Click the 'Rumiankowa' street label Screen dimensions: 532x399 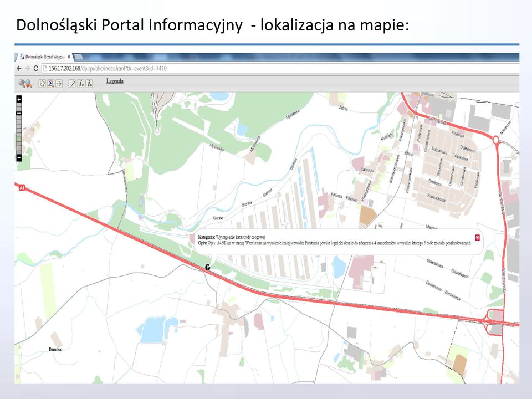[436, 197]
